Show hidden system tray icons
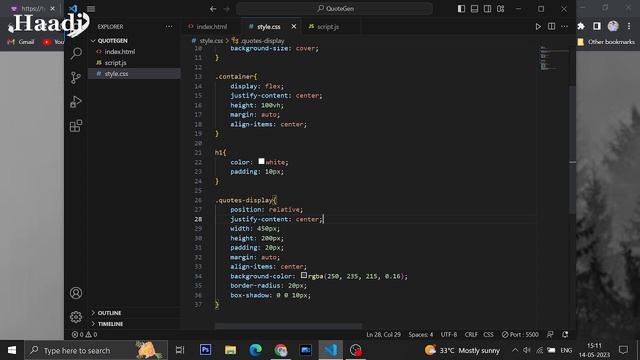This screenshot has height=360, width=640. click(x=515, y=350)
